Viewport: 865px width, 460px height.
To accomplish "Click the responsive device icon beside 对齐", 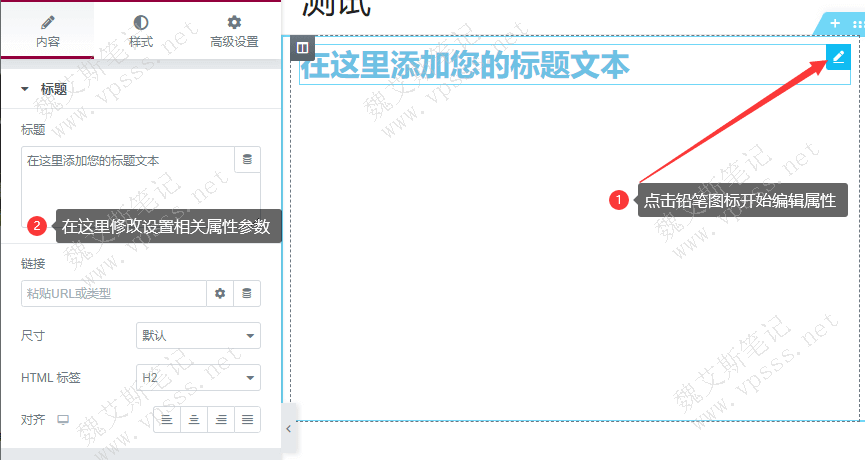I will click(x=63, y=420).
